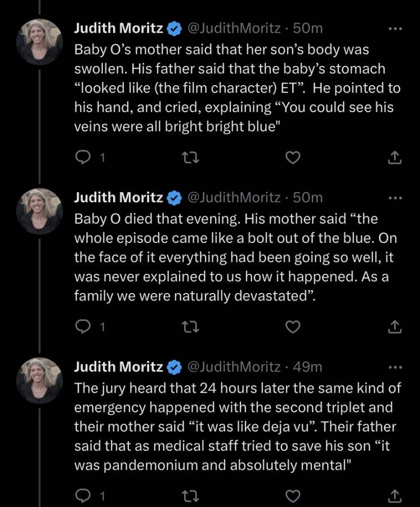Open the 49m timestamp on the third tweet
420x507 pixels.
[x=307, y=367]
